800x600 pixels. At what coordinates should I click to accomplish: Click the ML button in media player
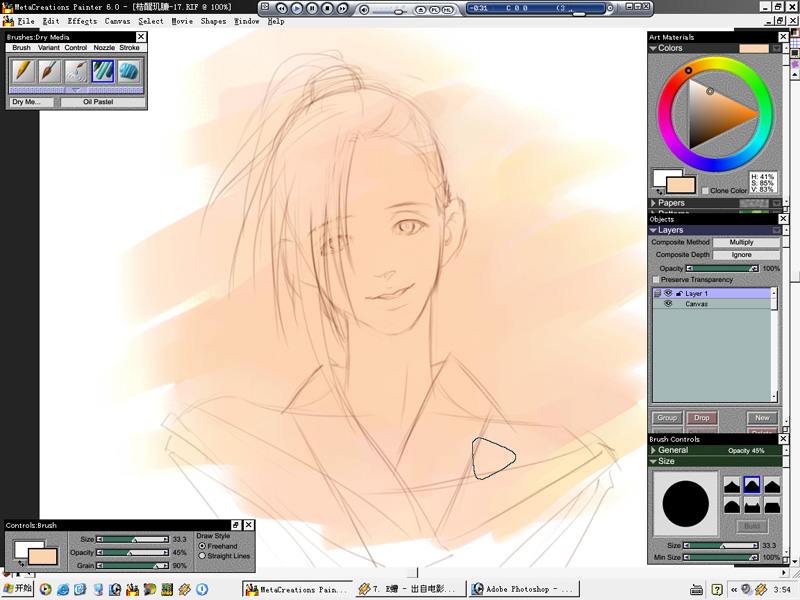[447, 9]
